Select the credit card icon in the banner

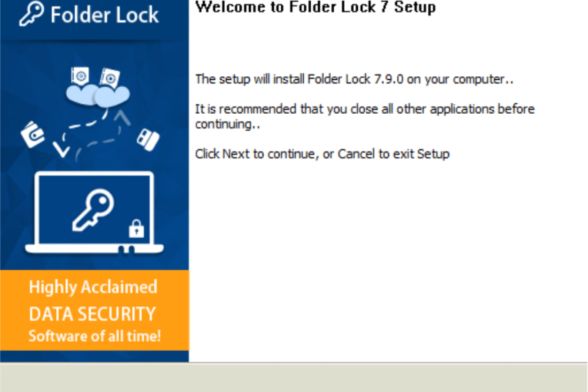(x=148, y=139)
